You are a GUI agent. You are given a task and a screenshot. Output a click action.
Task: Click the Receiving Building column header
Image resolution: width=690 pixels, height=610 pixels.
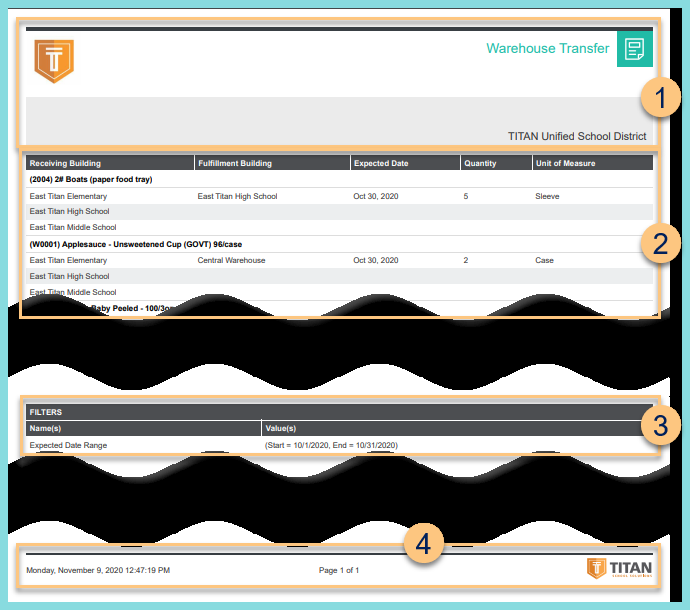(x=110, y=163)
